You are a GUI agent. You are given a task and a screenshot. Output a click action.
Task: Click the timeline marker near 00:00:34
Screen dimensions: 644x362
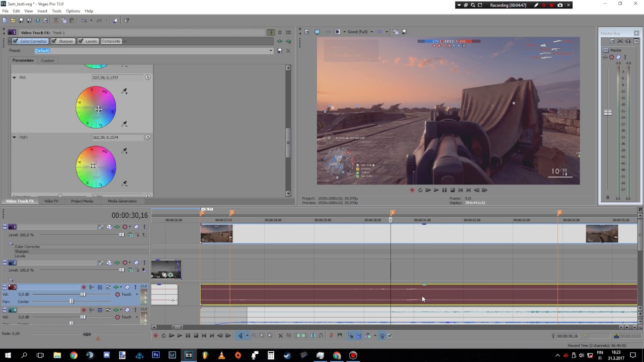[559, 213]
